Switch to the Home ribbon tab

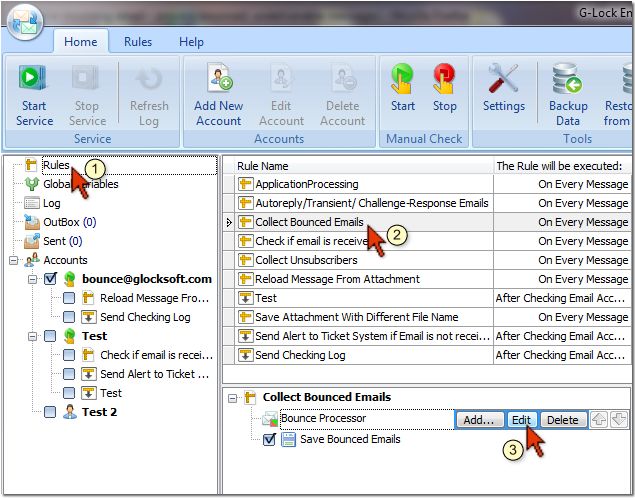[81, 42]
